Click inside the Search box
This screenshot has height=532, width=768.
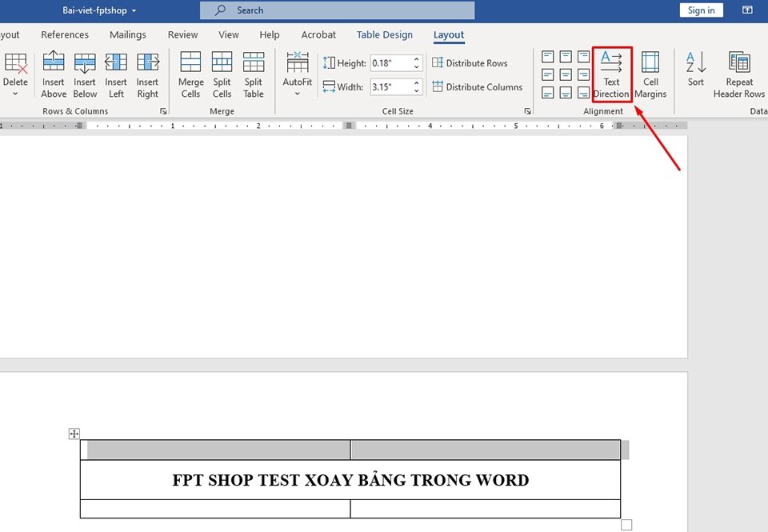click(x=336, y=10)
